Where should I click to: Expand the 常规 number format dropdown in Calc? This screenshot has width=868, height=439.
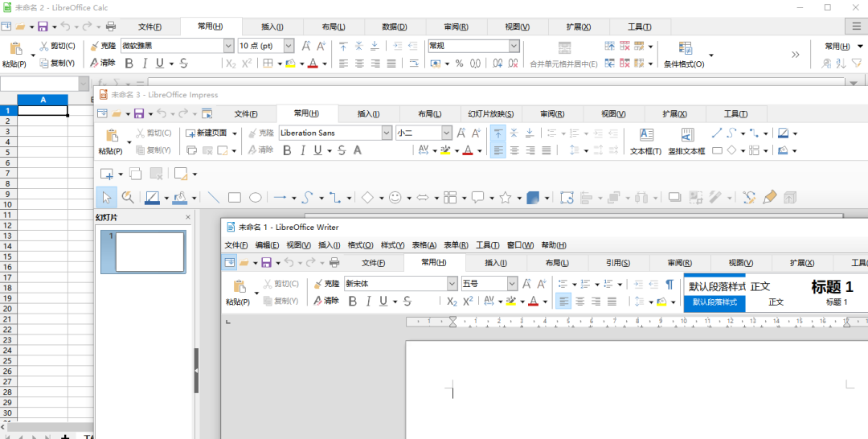[514, 46]
